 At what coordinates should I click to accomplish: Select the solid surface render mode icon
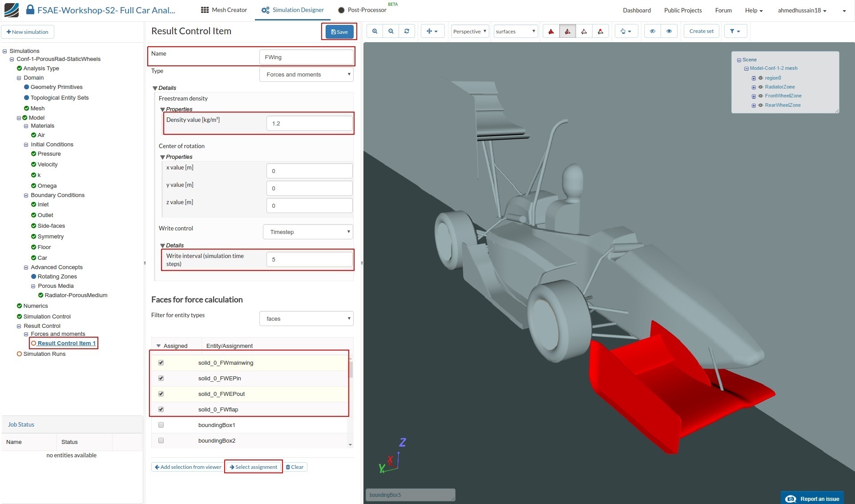tap(551, 31)
